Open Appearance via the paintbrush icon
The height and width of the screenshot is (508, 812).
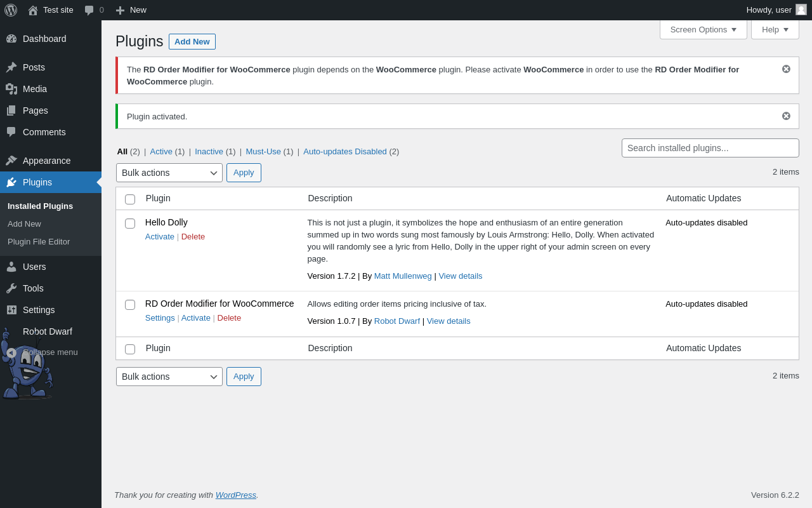[x=11, y=161]
